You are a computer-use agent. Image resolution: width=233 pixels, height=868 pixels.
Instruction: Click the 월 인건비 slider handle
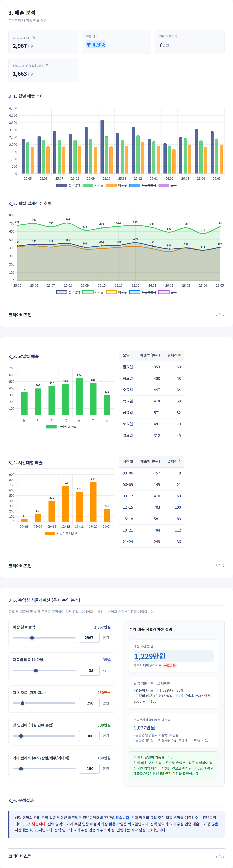[x=21, y=736]
